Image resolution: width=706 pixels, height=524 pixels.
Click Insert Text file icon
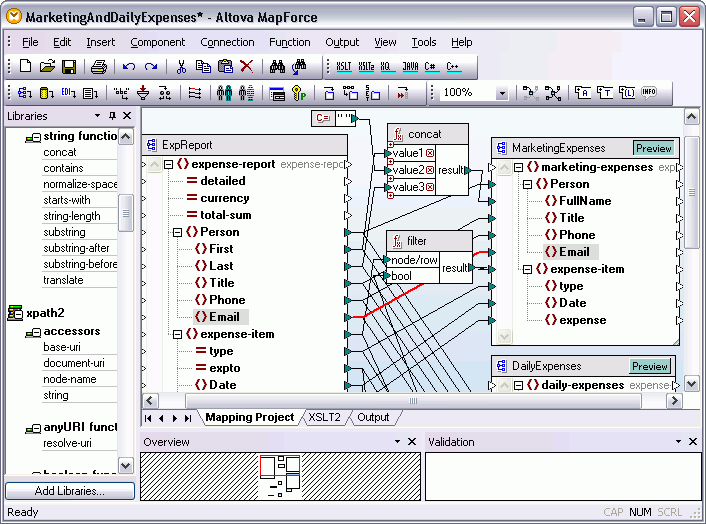coord(91,93)
